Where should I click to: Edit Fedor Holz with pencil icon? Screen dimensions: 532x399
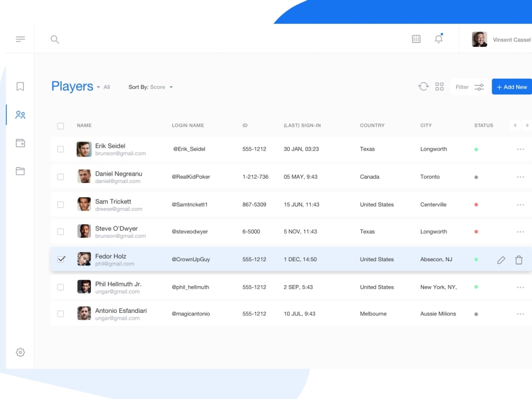(501, 260)
